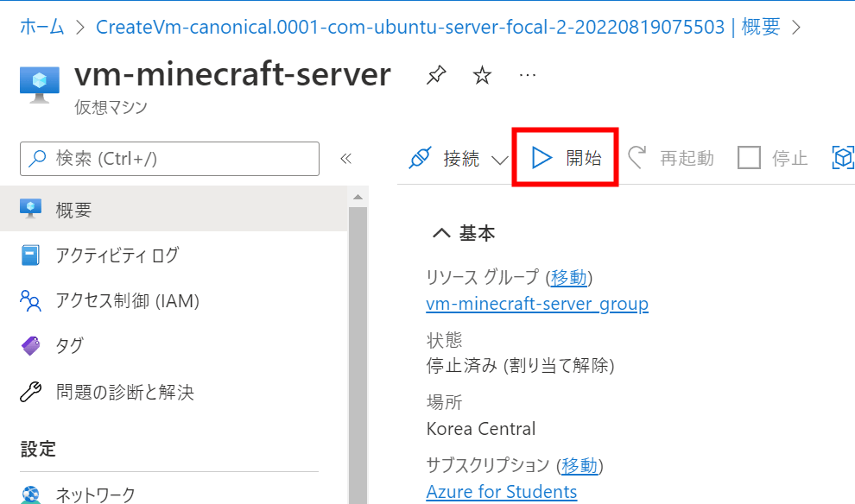Click the 停止 button label
The image size is (855, 504).
click(x=789, y=158)
